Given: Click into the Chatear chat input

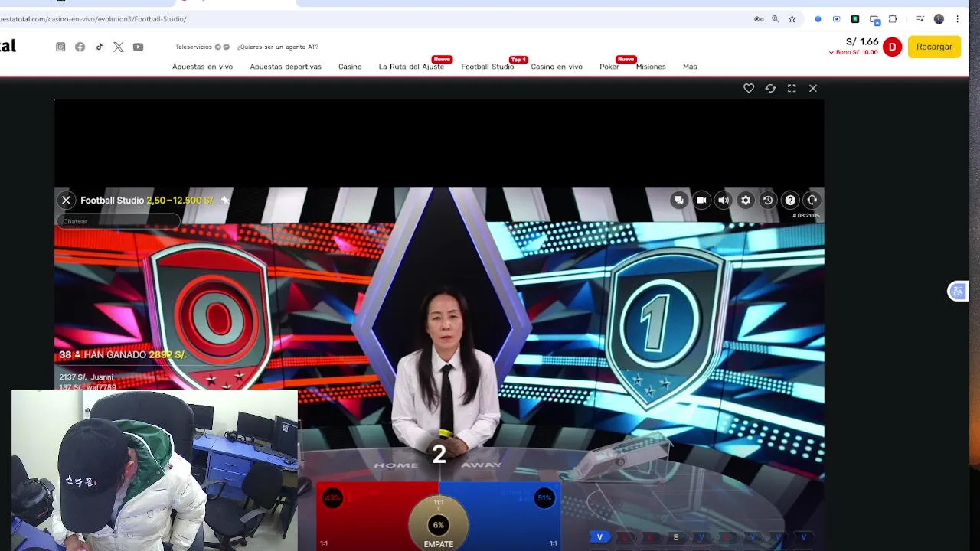Looking at the screenshot, I should 117,221.
